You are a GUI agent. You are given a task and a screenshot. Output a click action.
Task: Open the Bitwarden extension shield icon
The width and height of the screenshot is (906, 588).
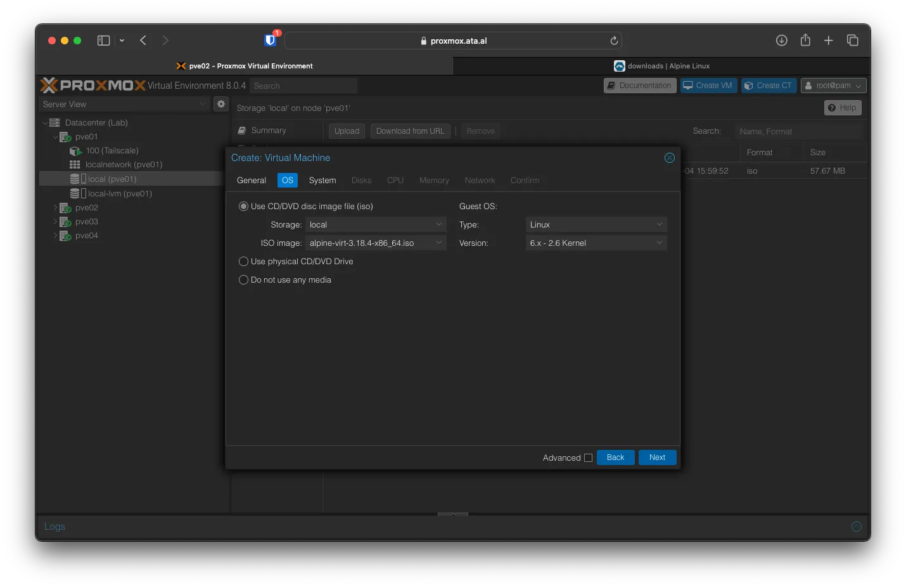271,40
